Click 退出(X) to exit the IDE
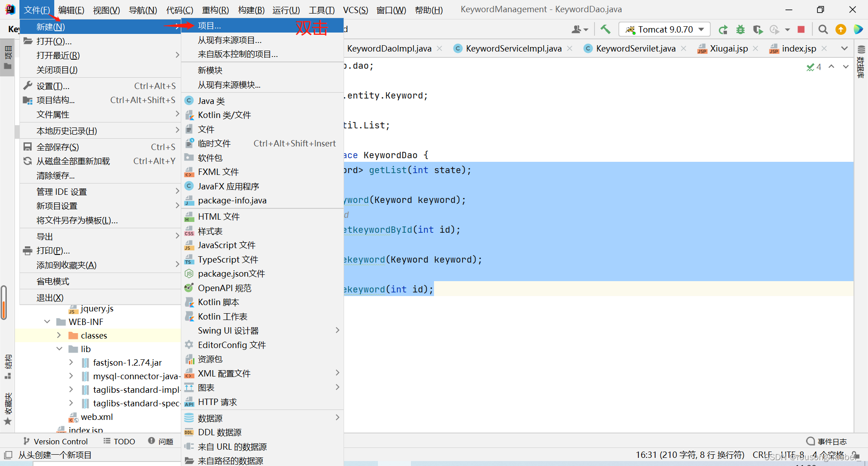Image resolution: width=868 pixels, height=466 pixels. tap(100, 297)
